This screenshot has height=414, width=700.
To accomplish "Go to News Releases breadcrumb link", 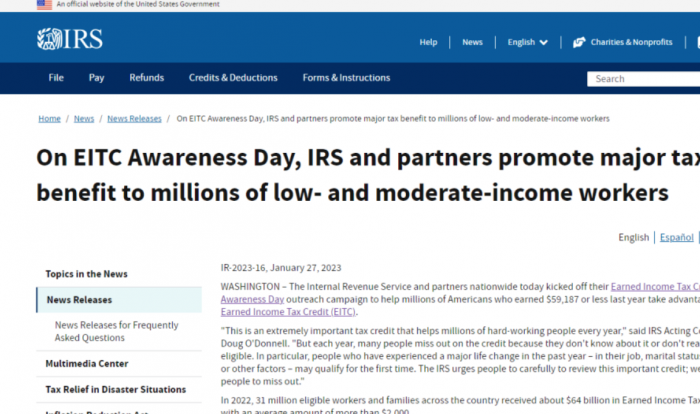I will (134, 119).
